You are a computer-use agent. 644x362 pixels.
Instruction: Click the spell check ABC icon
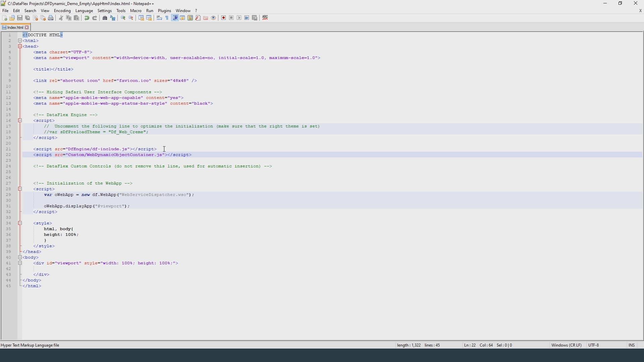[x=266, y=18]
